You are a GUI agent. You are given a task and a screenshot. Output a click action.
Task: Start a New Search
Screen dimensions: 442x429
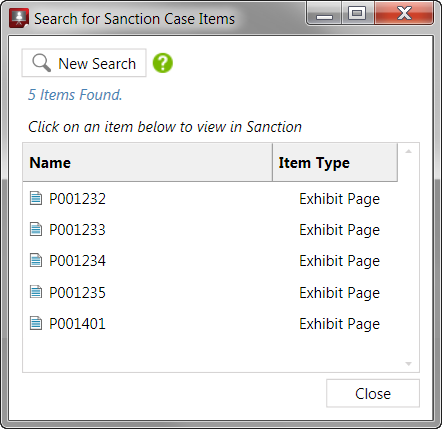click(x=84, y=63)
